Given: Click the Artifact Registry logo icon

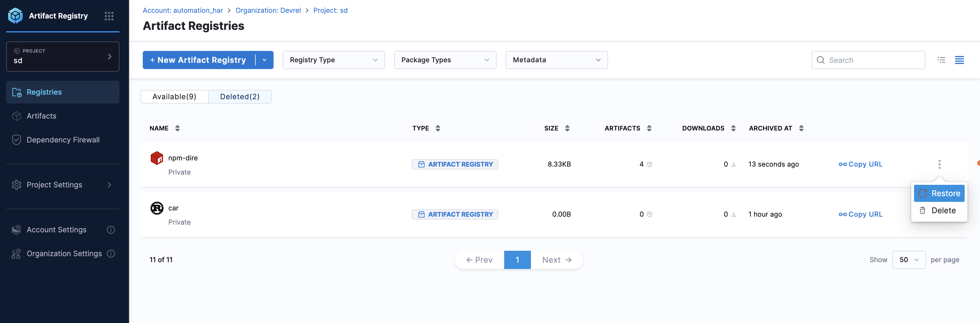Looking at the screenshot, I should tap(15, 16).
